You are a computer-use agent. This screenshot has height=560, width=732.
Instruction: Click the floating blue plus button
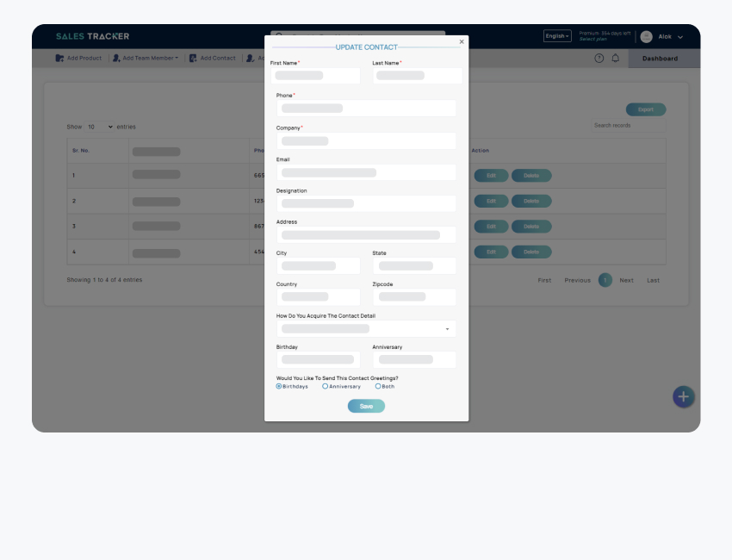pyautogui.click(x=683, y=396)
